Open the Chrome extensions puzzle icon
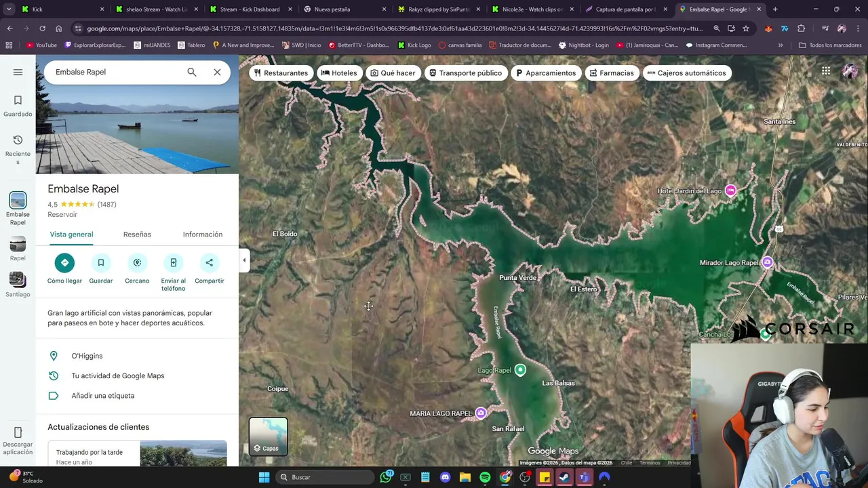This screenshot has width=868, height=488. click(801, 28)
